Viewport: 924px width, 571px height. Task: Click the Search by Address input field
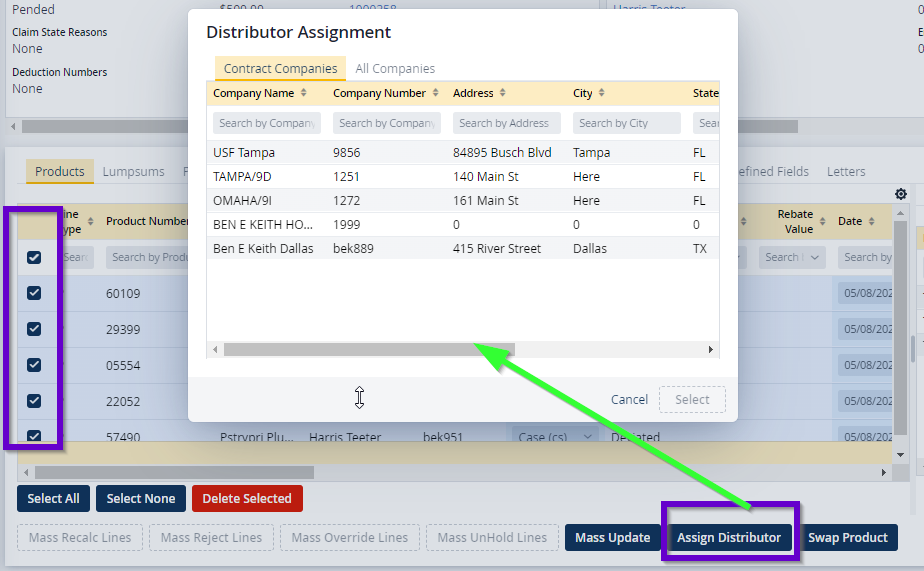coord(506,123)
